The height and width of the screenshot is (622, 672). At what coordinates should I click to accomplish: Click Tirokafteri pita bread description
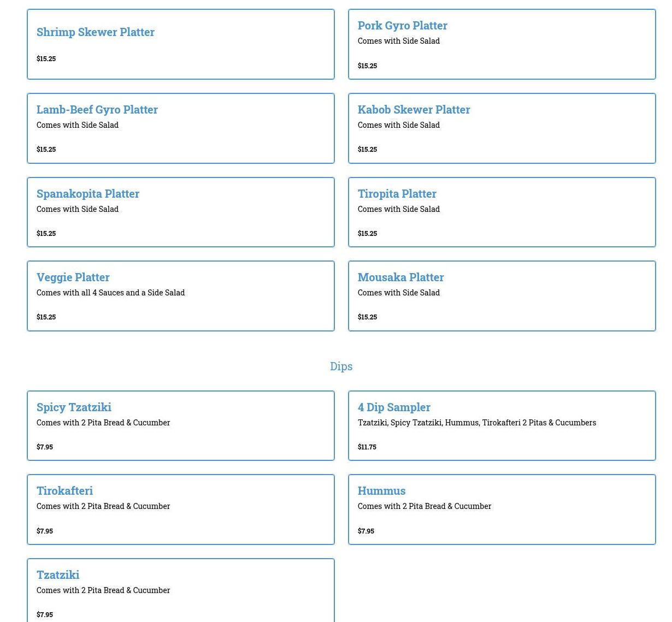(x=103, y=506)
